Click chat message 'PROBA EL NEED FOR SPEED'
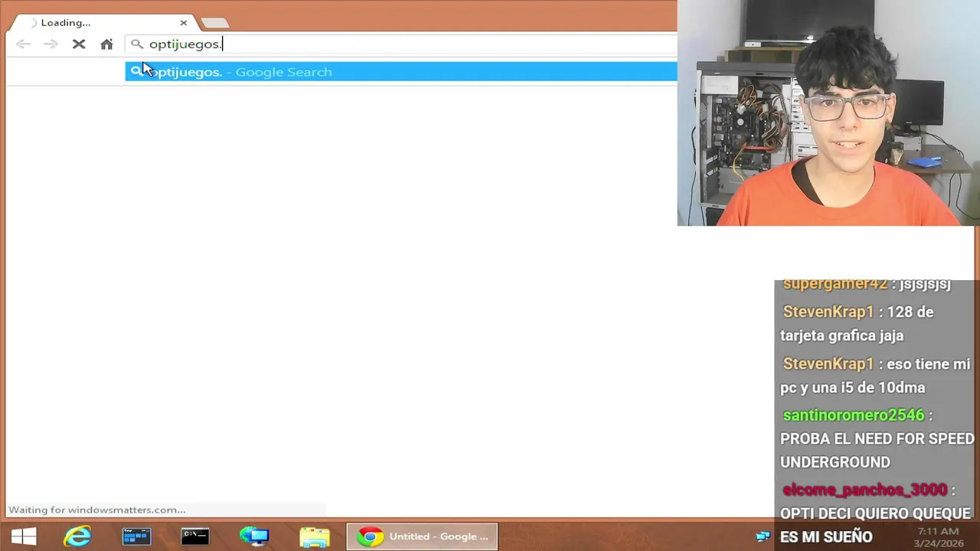The image size is (980, 551). 877,439
